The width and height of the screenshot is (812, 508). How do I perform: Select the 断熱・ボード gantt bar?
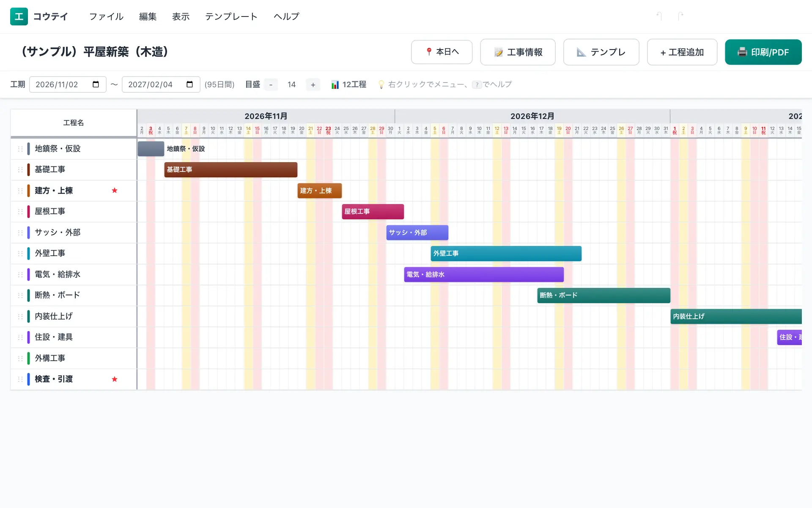coord(604,295)
